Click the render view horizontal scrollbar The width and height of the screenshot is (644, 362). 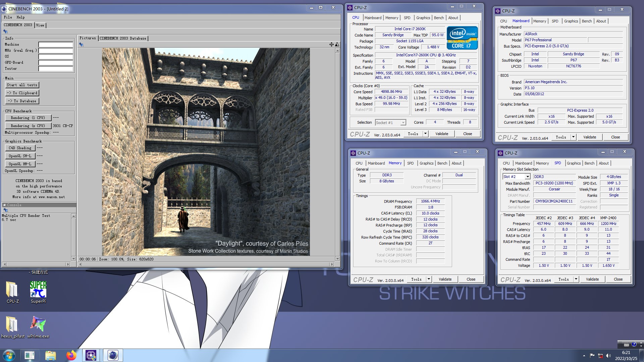[x=206, y=264]
